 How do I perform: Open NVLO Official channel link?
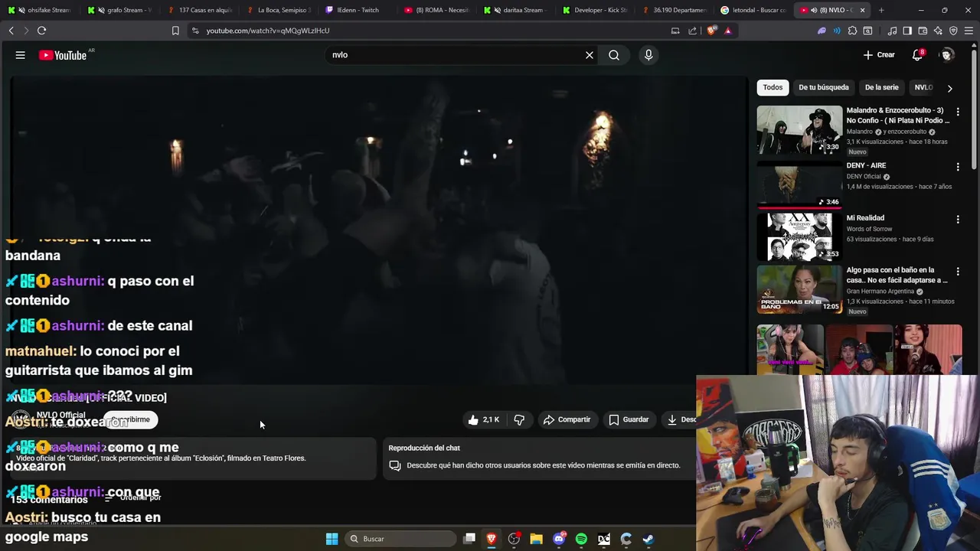[x=60, y=415]
